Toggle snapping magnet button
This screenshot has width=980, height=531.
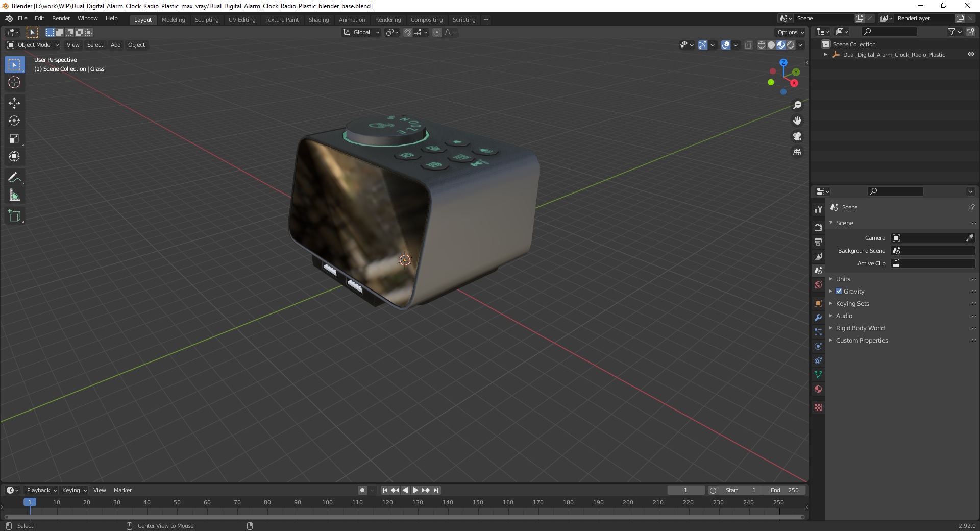[x=408, y=32]
